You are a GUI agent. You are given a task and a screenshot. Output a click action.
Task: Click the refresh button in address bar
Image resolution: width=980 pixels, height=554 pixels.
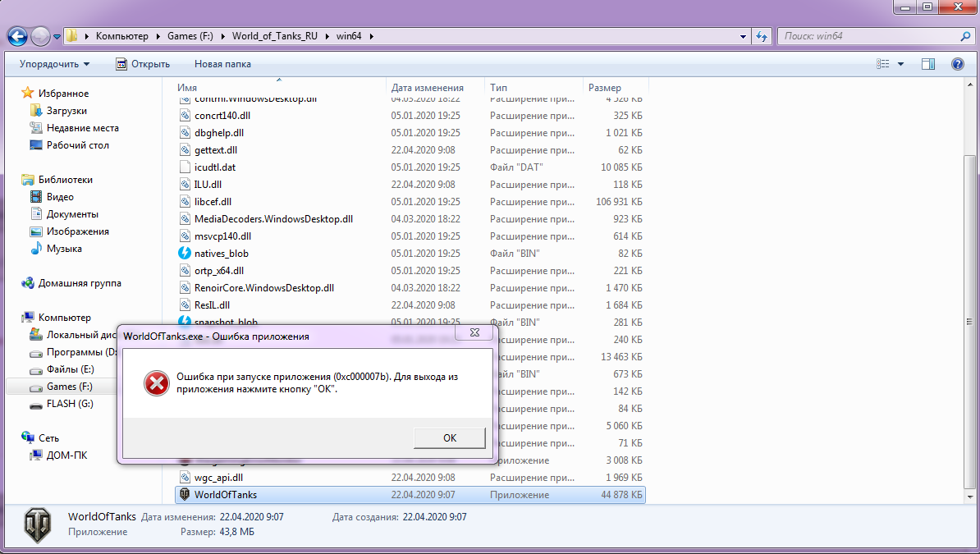point(761,36)
